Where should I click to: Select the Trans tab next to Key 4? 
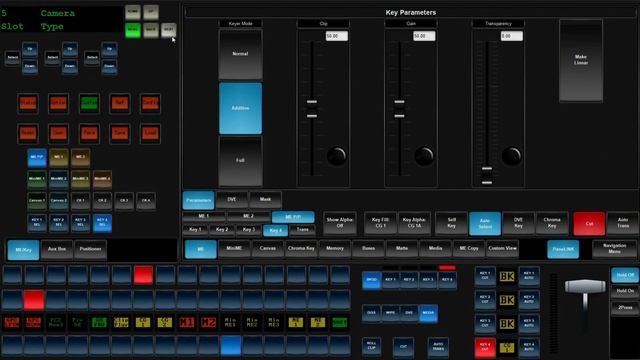click(302, 229)
